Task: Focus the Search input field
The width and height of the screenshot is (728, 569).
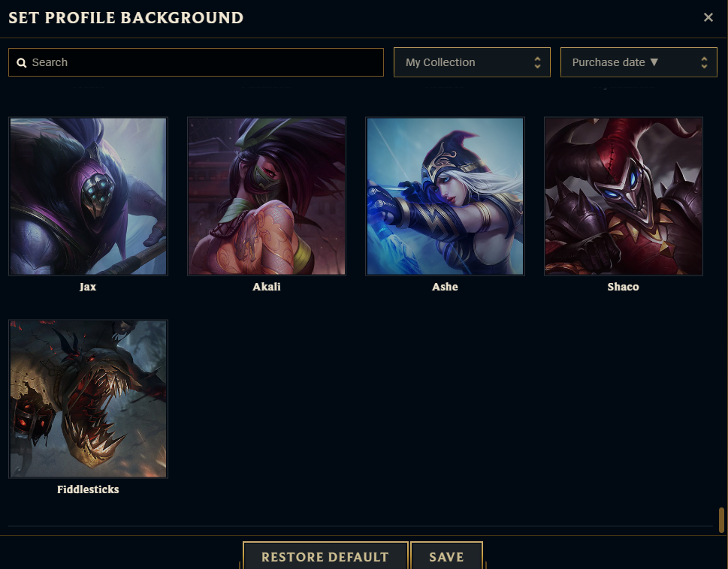Action: point(196,62)
